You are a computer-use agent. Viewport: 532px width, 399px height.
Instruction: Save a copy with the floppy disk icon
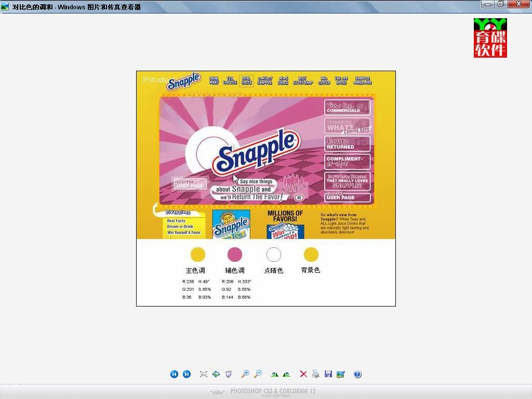point(328,374)
